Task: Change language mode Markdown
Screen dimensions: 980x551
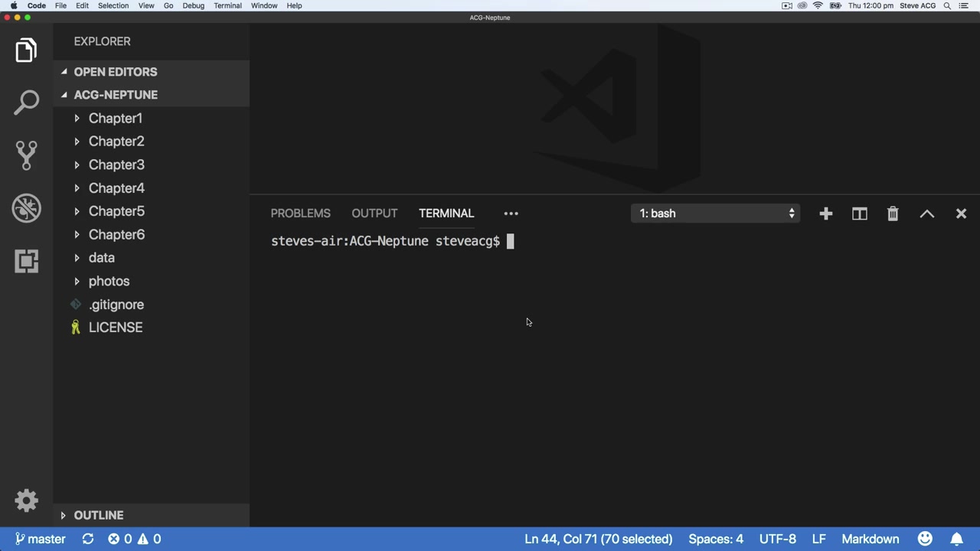Action: (x=871, y=539)
